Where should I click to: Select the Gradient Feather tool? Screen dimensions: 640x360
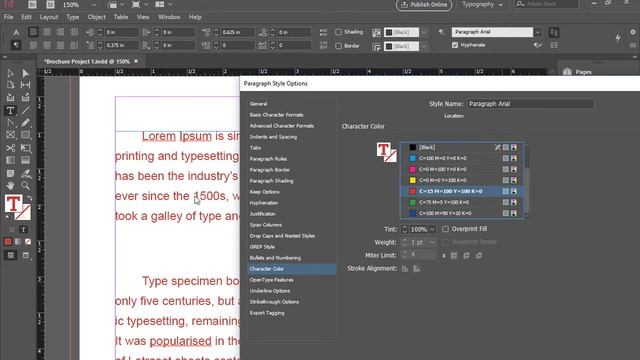tap(25, 160)
